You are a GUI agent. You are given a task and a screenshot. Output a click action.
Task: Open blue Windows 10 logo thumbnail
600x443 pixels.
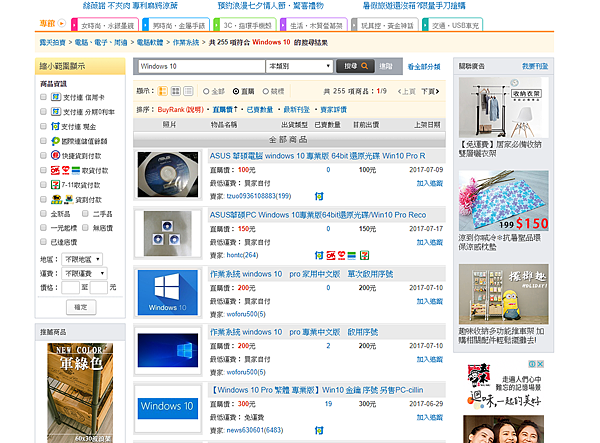[168, 293]
